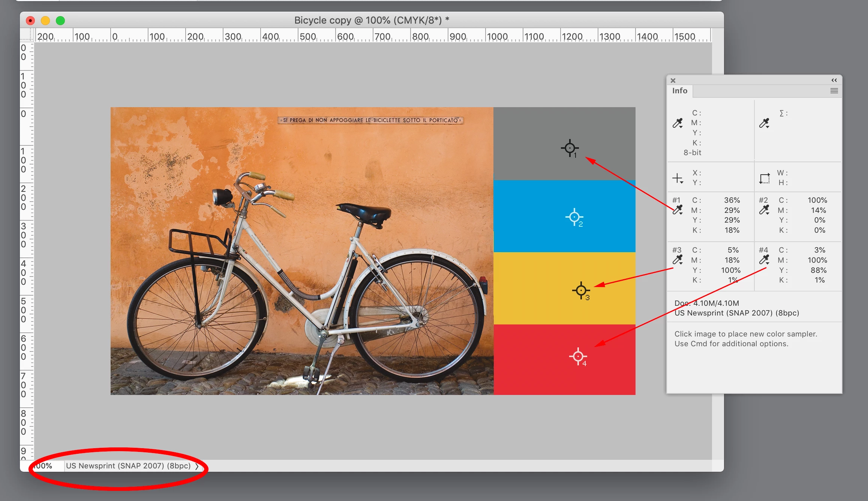Click the green full-screen button of document window
The height and width of the screenshot is (501, 868).
[60, 21]
